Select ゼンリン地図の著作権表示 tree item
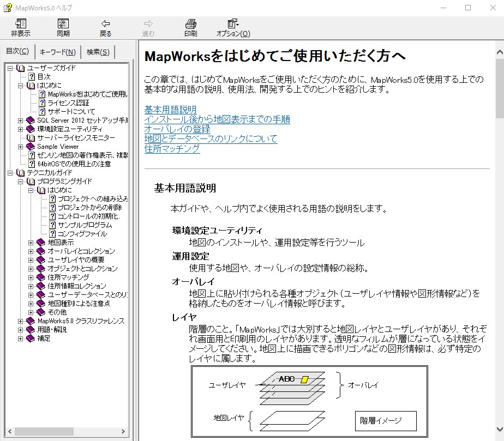 (82, 155)
